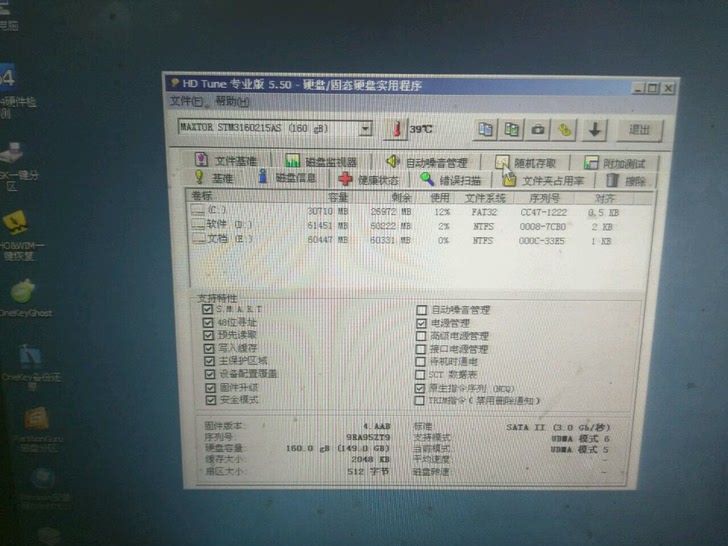This screenshot has width=728, height=546.
Task: Click the SATA II (3.0 Gb/秒) value
Action: (558, 427)
